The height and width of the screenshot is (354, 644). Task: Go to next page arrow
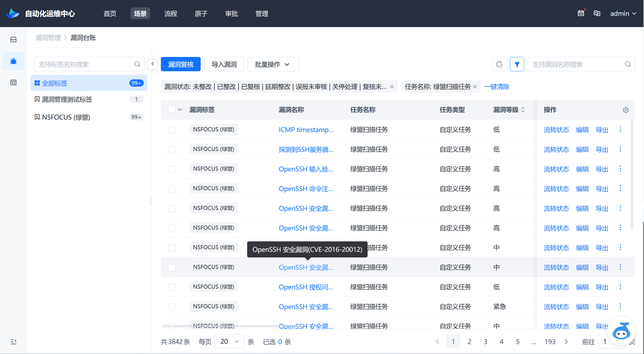pos(566,342)
